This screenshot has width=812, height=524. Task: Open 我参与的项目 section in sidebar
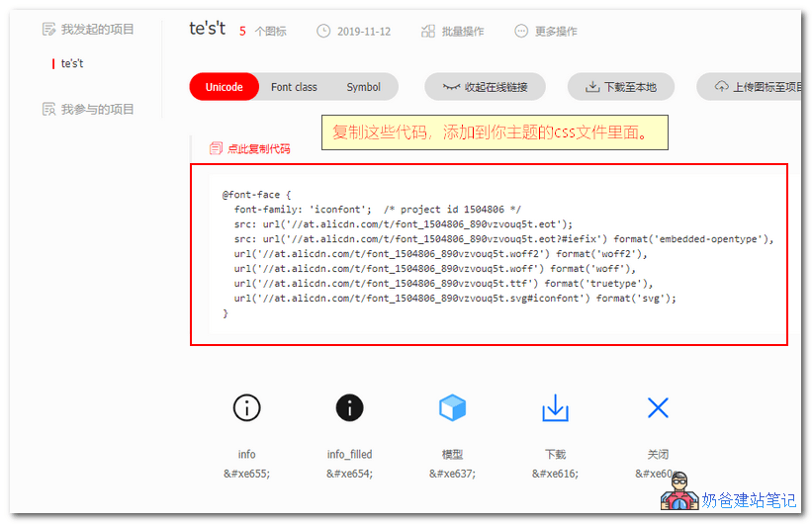[88, 110]
